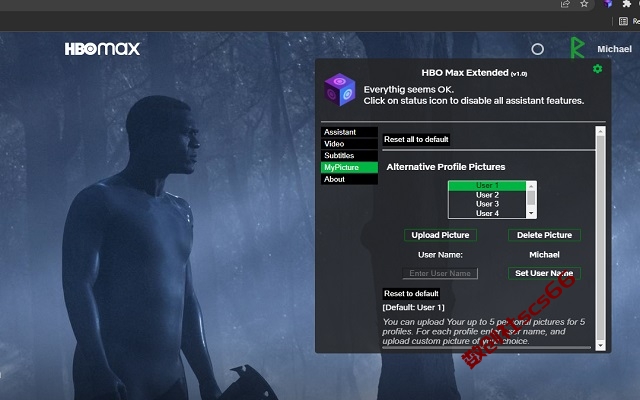Click the settings panel vertical scrollbar
The height and width of the screenshot is (400, 640).
point(600,238)
